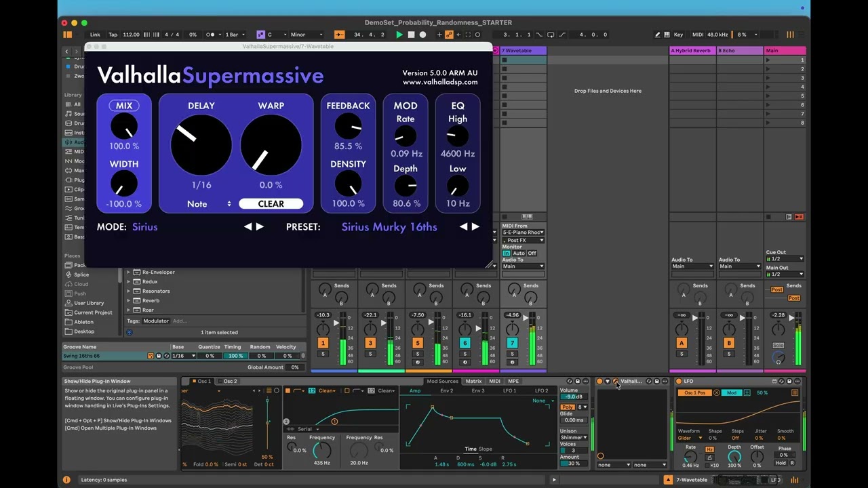Select the Splice place in browser
The width and height of the screenshot is (868, 488).
[x=81, y=274]
